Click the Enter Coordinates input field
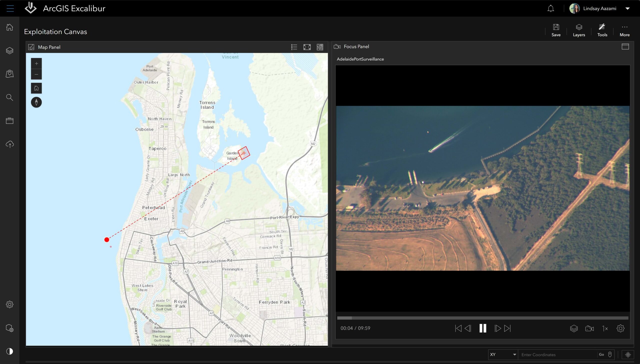Image resolution: width=640 pixels, height=364 pixels. point(557,355)
